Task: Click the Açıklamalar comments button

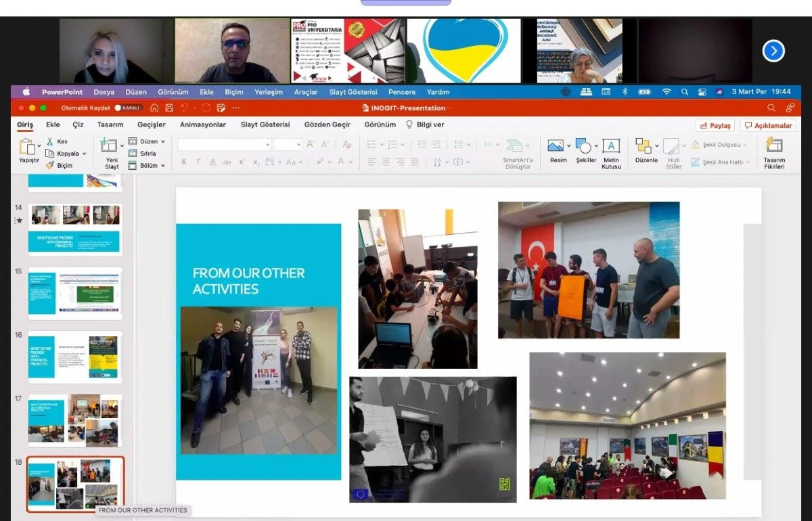Action: click(768, 125)
